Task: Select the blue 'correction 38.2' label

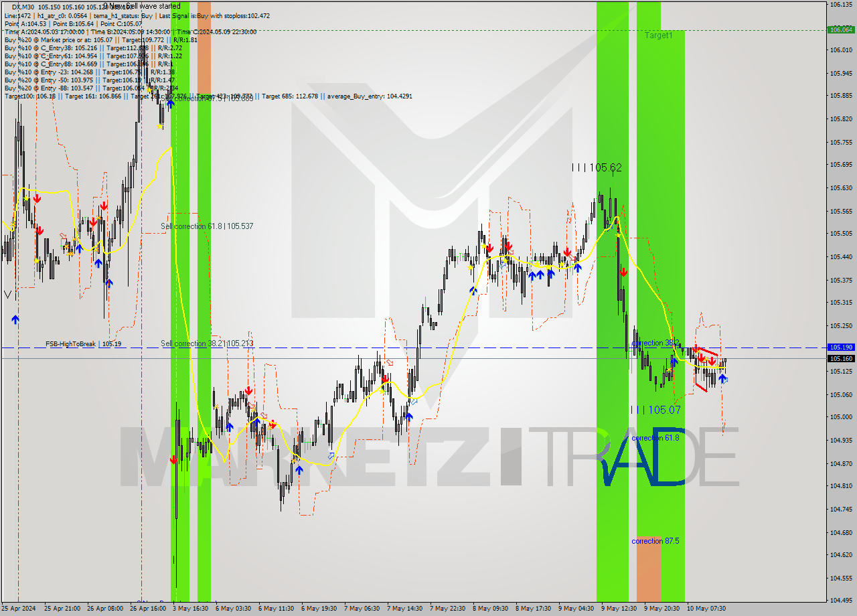Action: (x=655, y=343)
